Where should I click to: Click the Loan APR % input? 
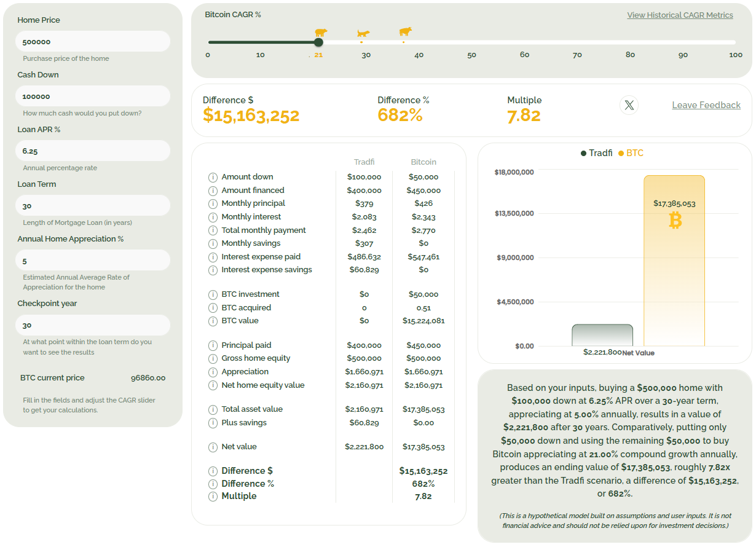[x=93, y=151]
